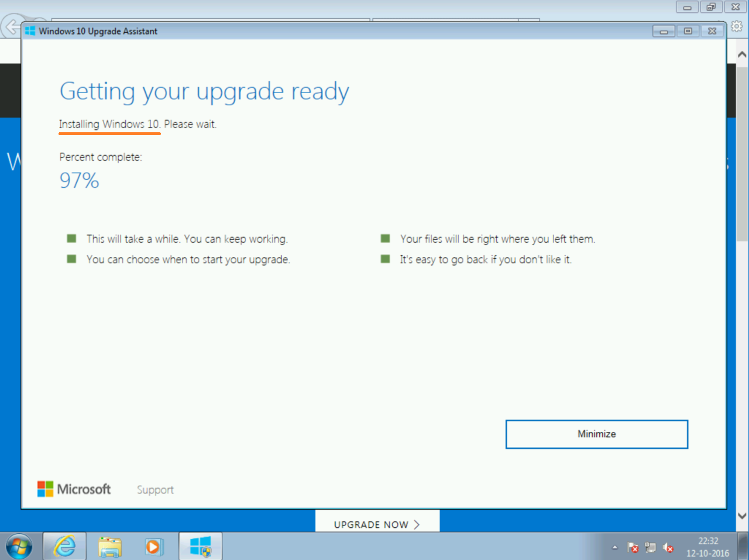Open the Support link

tap(155, 490)
